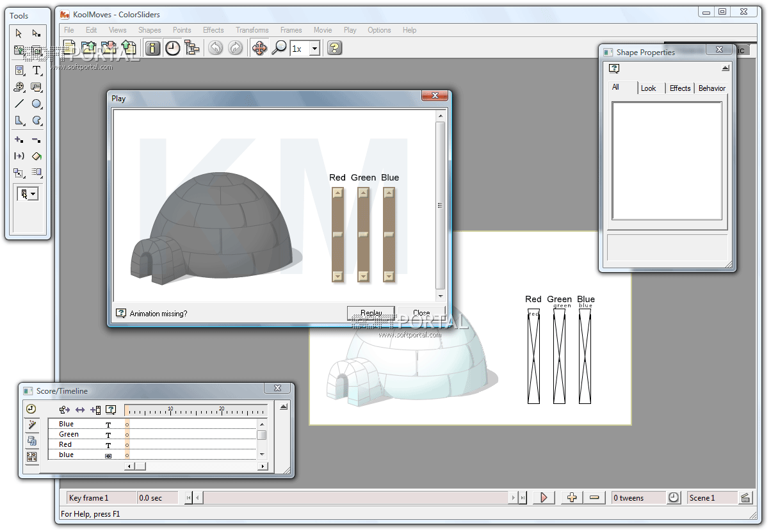Click the magnifying glass zoom icon
The height and width of the screenshot is (532, 771).
coord(279,48)
